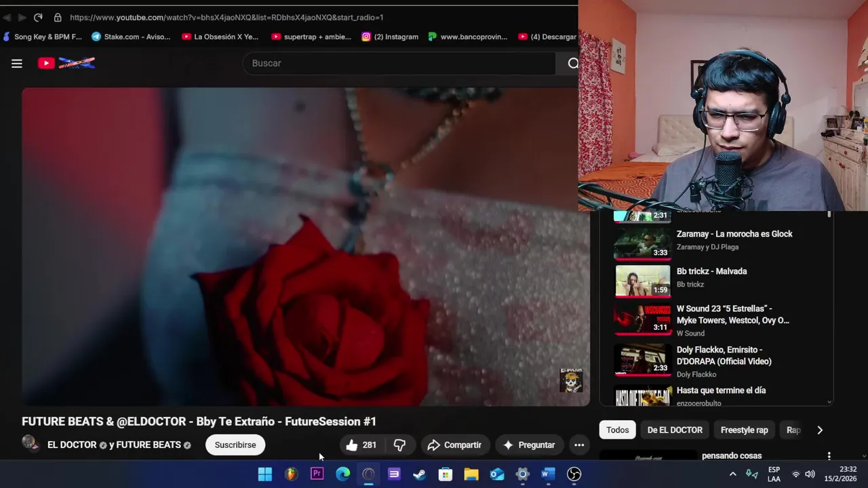
Task: Open OBS Studio from taskbar
Action: point(574,474)
